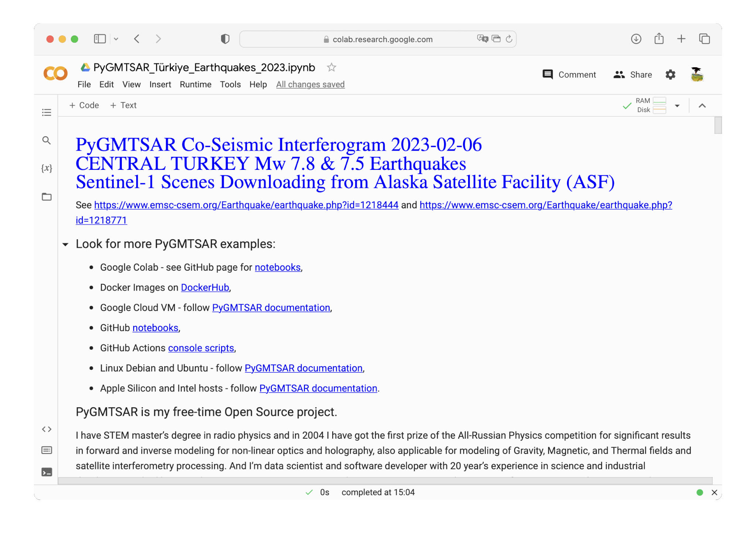Open the table of contents sidebar icon
The height and width of the screenshot is (545, 756).
click(x=47, y=112)
